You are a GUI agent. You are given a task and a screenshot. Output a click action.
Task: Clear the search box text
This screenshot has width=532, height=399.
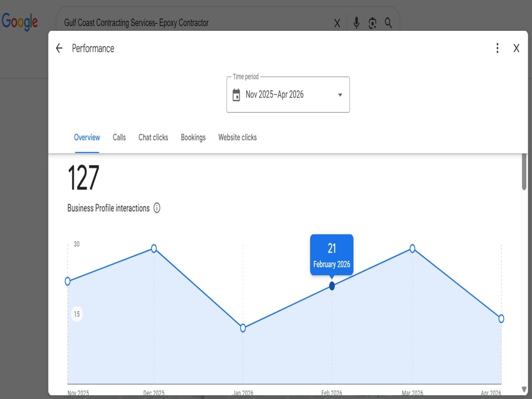coord(337,23)
